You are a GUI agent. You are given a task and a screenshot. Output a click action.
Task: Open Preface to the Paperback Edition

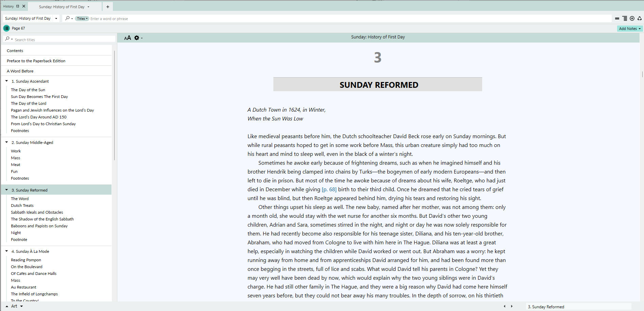coord(36,61)
